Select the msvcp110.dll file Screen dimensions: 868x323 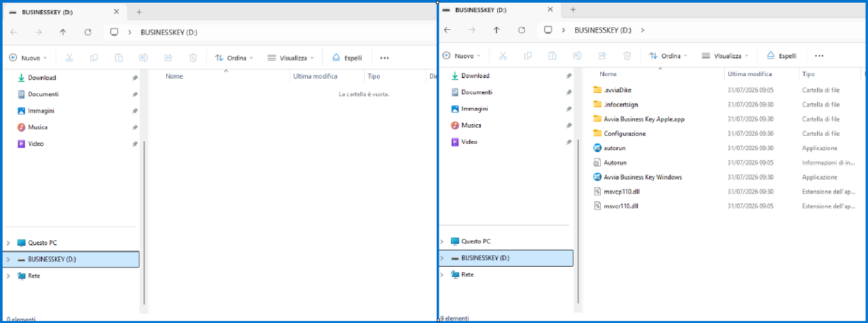pyautogui.click(x=621, y=191)
